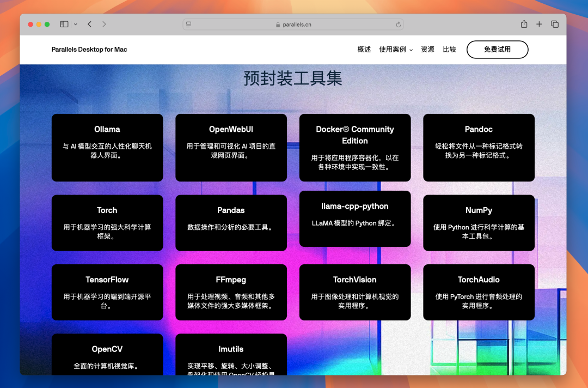Click the TorchAudio card title
This screenshot has height=388, width=588.
click(479, 280)
